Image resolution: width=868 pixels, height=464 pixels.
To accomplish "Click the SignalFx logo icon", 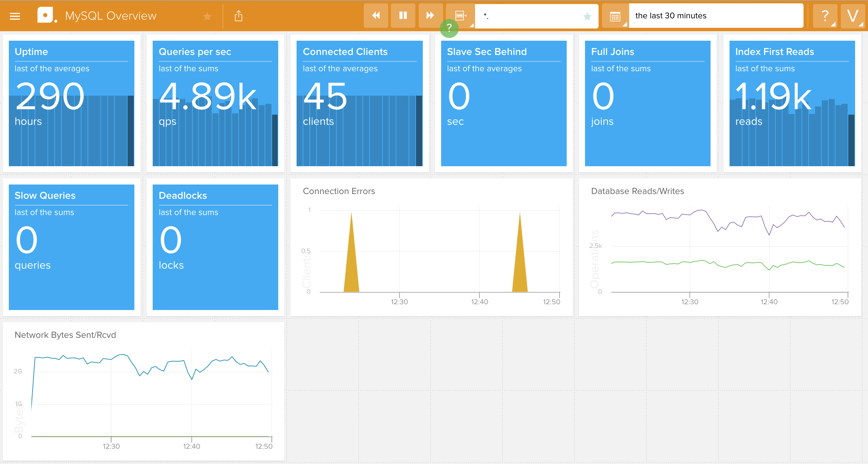I will point(47,15).
